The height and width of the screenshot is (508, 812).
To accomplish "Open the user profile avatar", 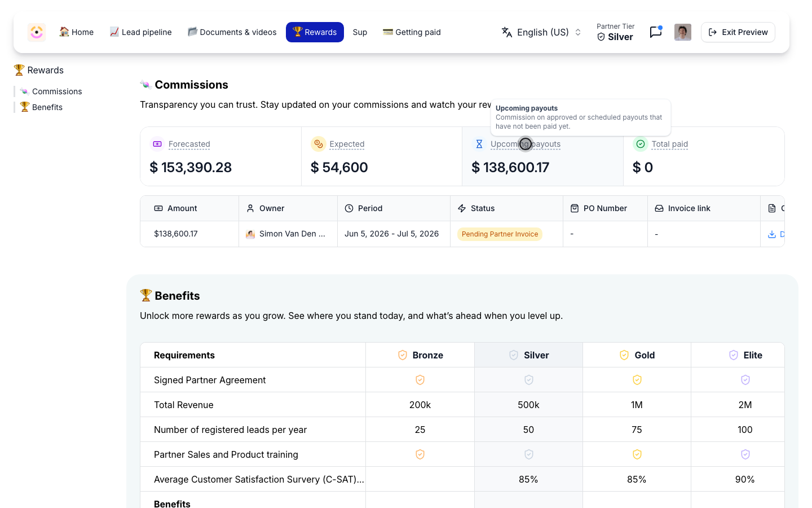I will click(x=683, y=32).
